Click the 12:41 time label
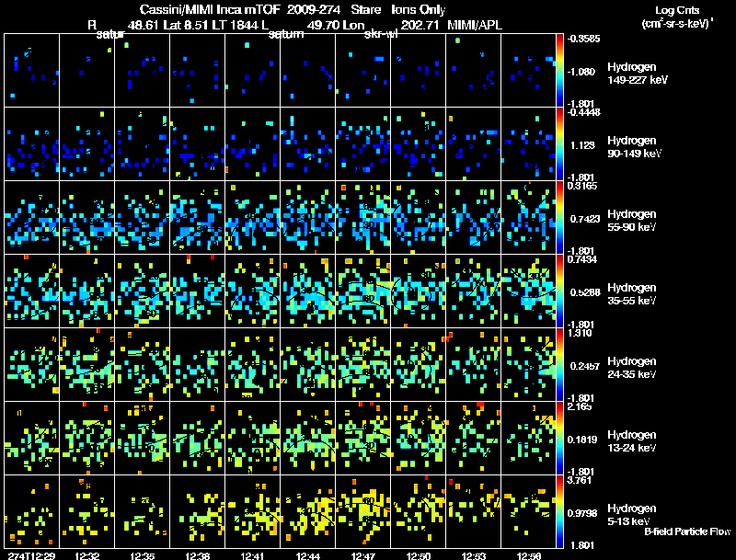The width and height of the screenshot is (736, 560). 252,555
